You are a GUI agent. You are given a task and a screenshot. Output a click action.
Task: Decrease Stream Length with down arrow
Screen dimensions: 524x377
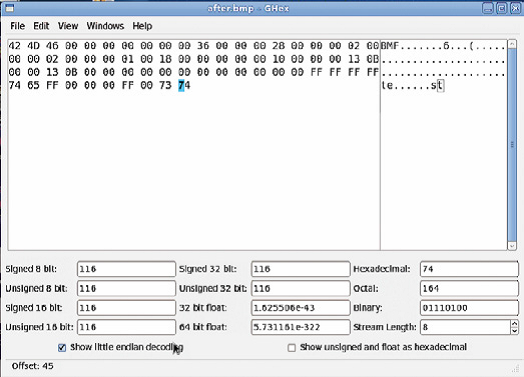(x=514, y=331)
